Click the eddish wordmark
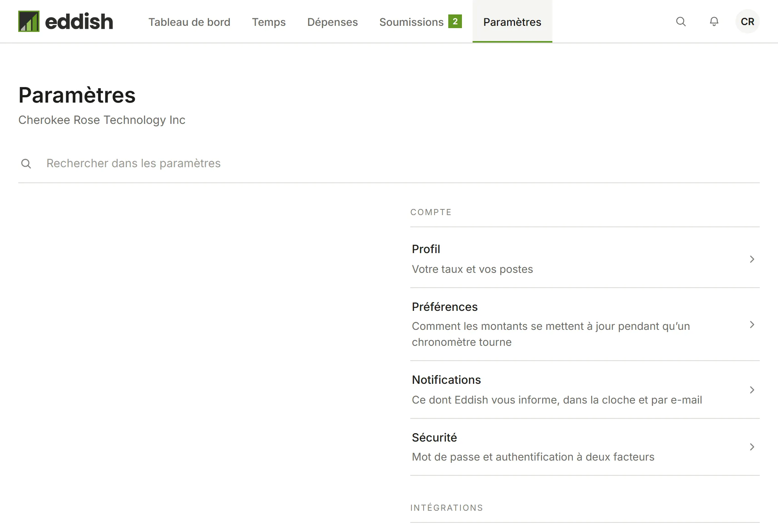Image resolution: width=778 pixels, height=532 pixels. [79, 21]
